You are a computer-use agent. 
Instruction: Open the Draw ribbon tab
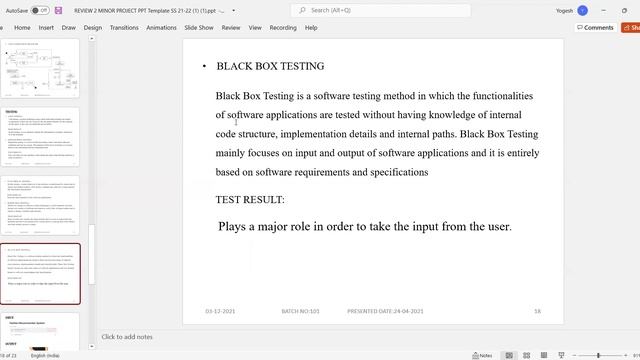pyautogui.click(x=69, y=28)
